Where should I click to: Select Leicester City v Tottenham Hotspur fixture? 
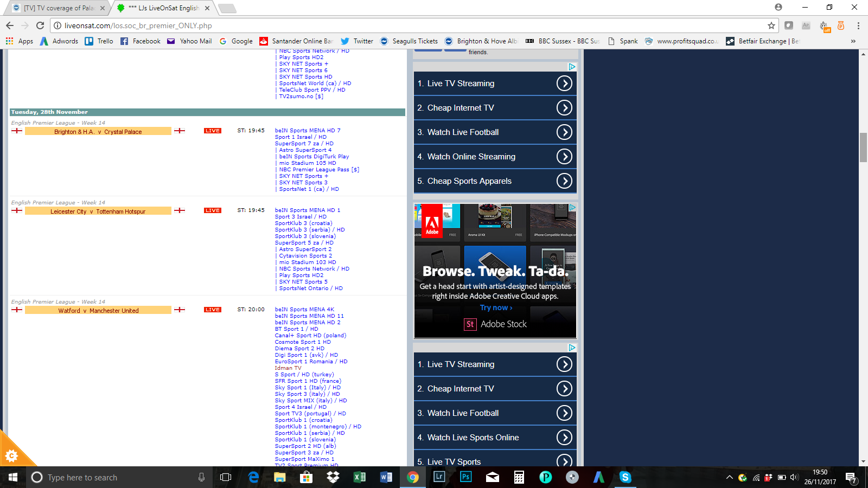(x=98, y=211)
